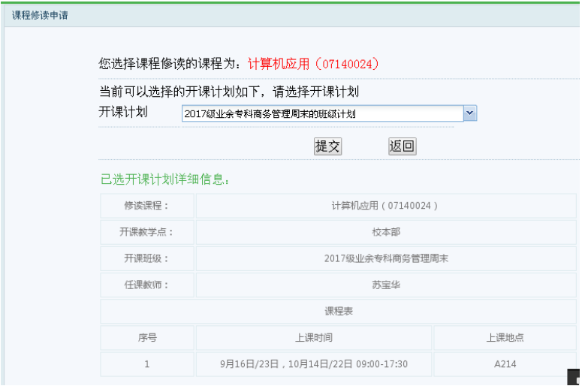
Task: Click the 课程修读申请 panel title tab
Action: click(40, 15)
